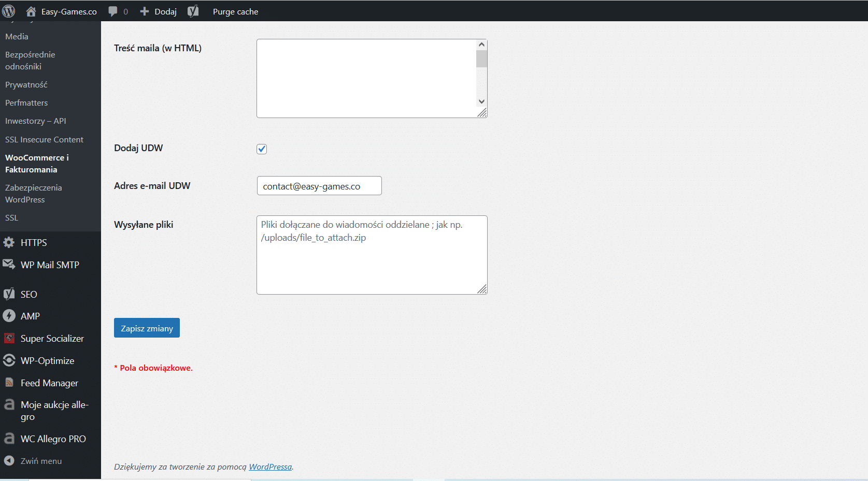Screen dimensions: 868x481
Task: Click the Feed Manager RSS icon
Action: (x=9, y=383)
